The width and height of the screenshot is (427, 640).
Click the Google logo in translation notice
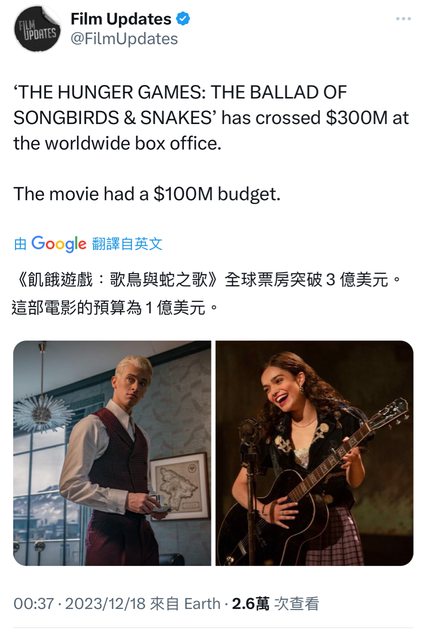click(x=59, y=244)
